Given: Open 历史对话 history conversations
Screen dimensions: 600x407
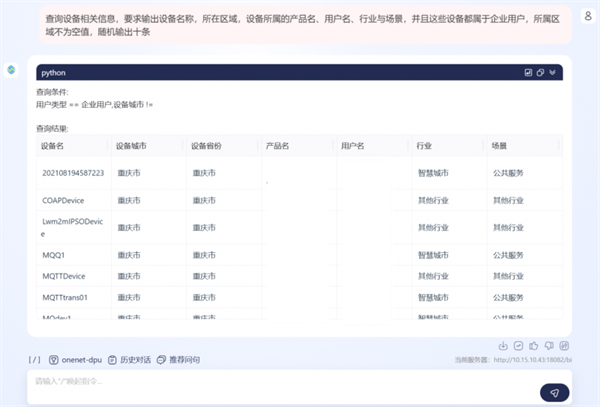Looking at the screenshot, I should click(129, 360).
